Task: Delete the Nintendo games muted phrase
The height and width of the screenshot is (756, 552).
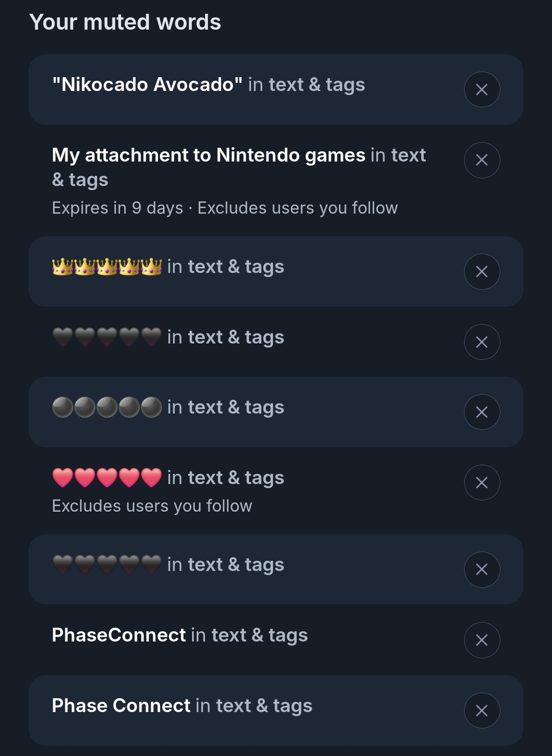Action: (x=481, y=160)
